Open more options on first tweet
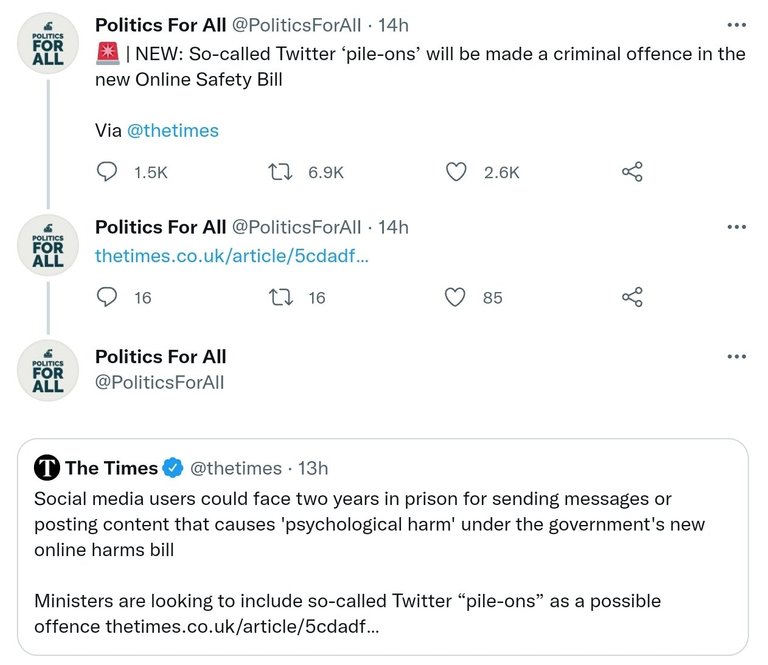 tap(737, 25)
